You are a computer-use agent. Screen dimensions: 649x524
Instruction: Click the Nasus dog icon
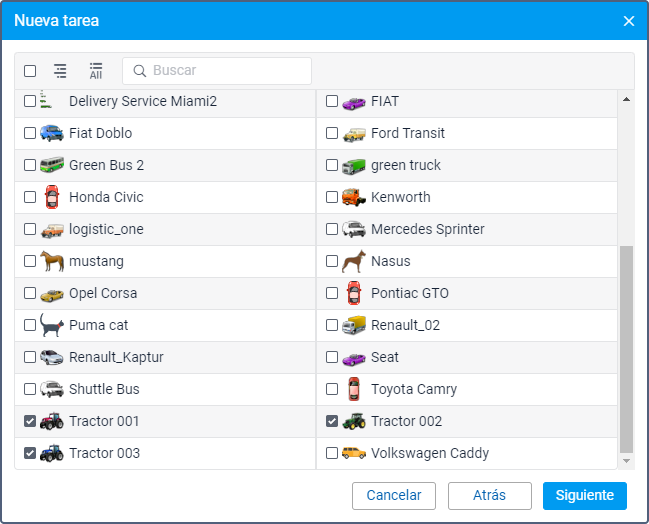tap(354, 261)
